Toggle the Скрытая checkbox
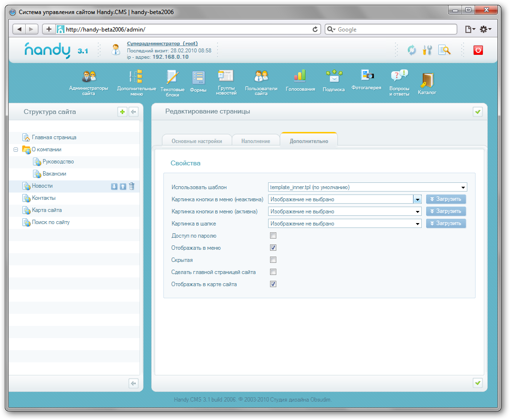This screenshot has width=510, height=420. (x=273, y=260)
